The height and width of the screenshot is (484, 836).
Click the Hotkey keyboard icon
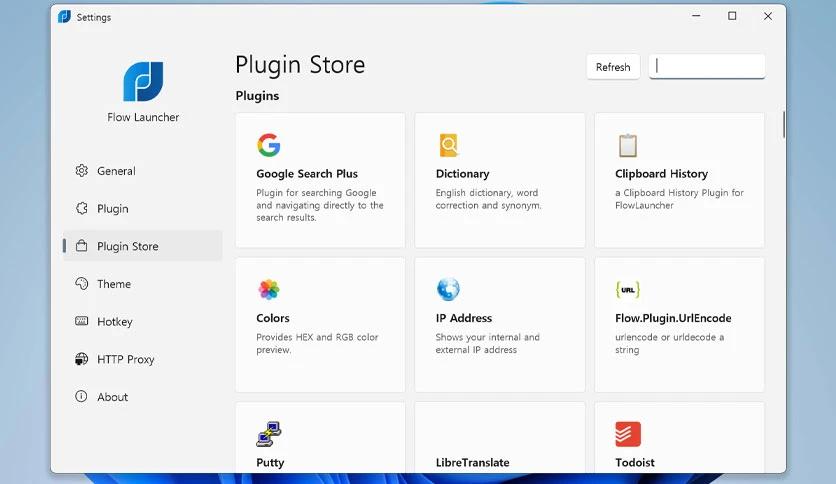[x=82, y=321]
